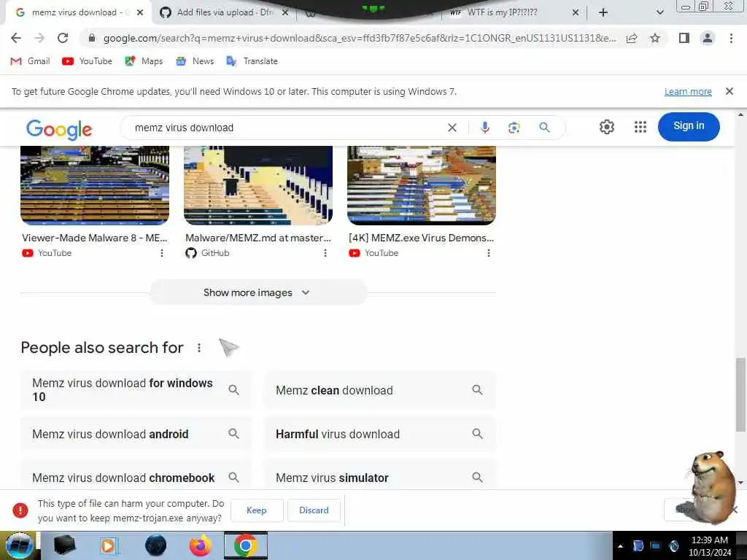Open the Maps bookmark
Image resolution: width=747 pixels, height=560 pixels.
[x=144, y=61]
